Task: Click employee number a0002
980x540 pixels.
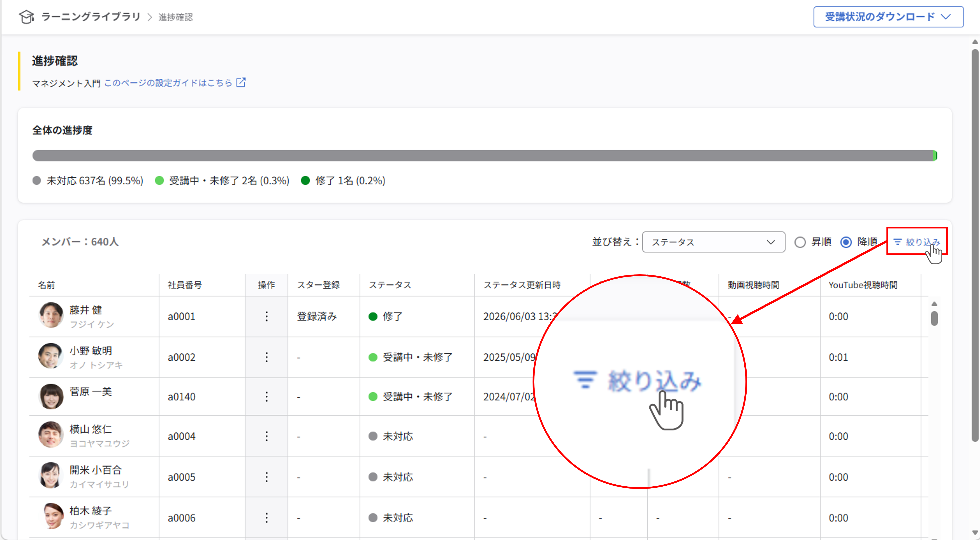Action: pyautogui.click(x=182, y=357)
